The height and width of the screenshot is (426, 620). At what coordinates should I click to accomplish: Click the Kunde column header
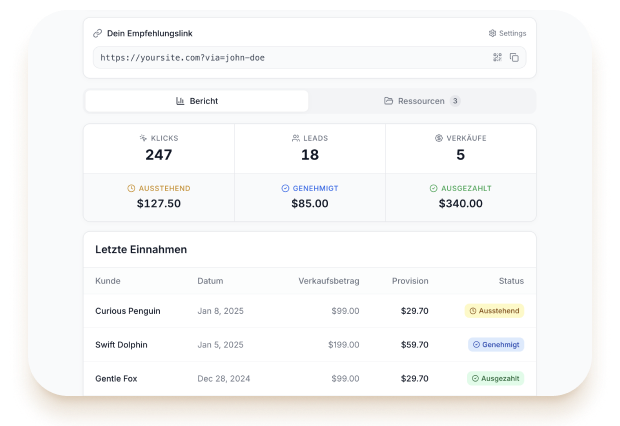coord(108,281)
